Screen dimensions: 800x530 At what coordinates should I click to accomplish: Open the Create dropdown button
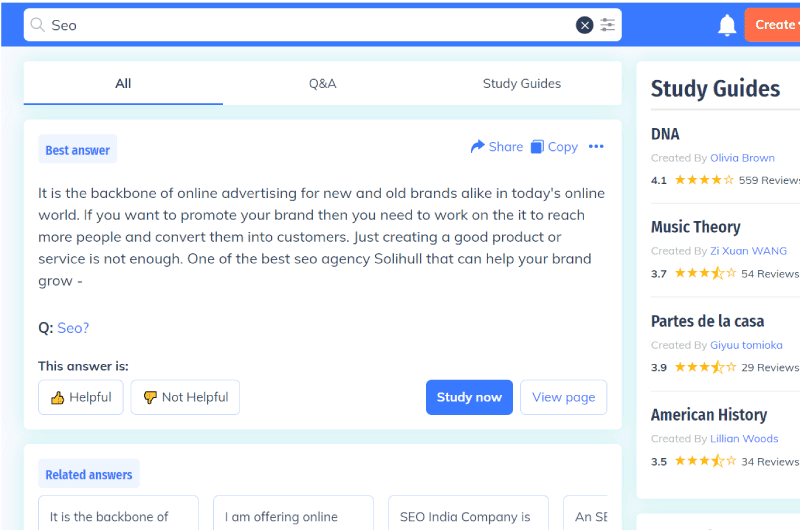tap(772, 24)
